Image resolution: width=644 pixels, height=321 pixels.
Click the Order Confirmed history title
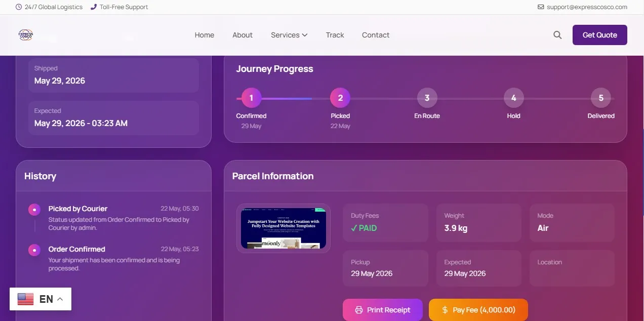coord(77,249)
